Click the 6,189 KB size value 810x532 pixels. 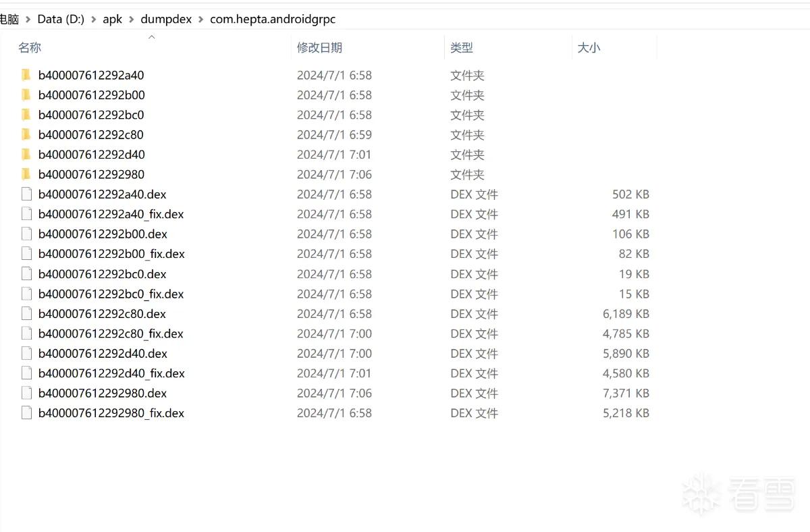626,314
